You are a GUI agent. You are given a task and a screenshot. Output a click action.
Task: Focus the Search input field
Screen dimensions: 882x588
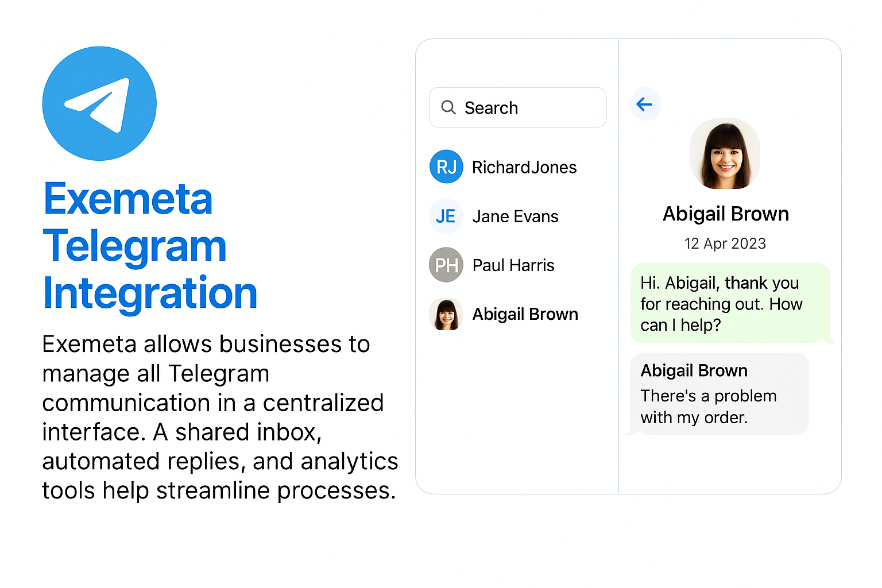(517, 107)
